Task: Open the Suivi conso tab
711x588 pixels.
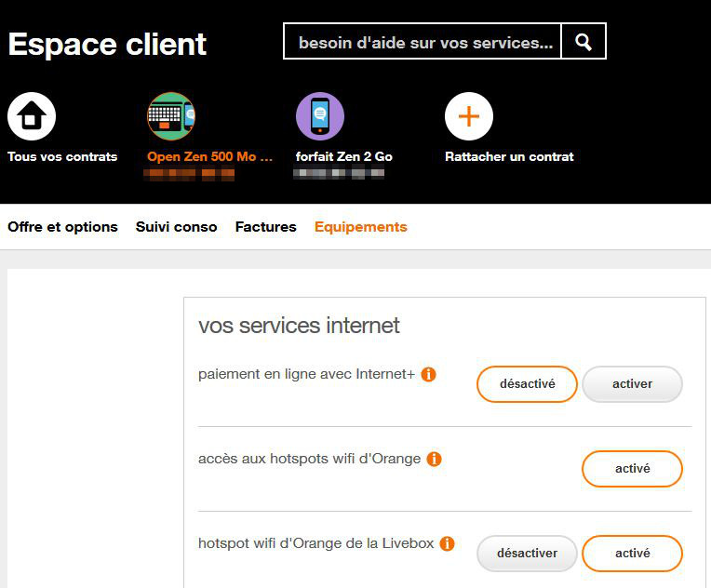Action: (176, 227)
